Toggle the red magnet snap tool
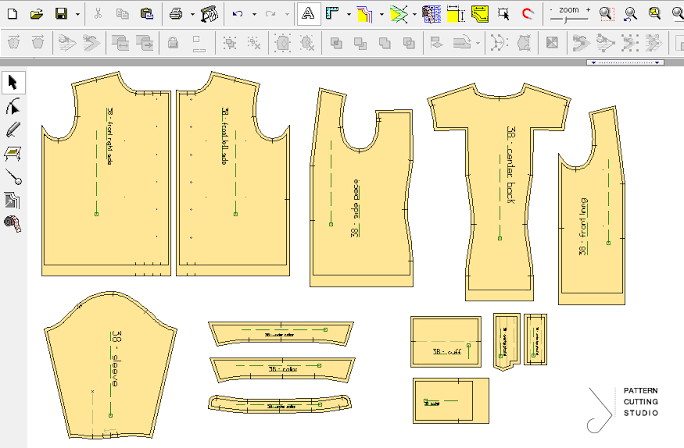 [x=528, y=14]
